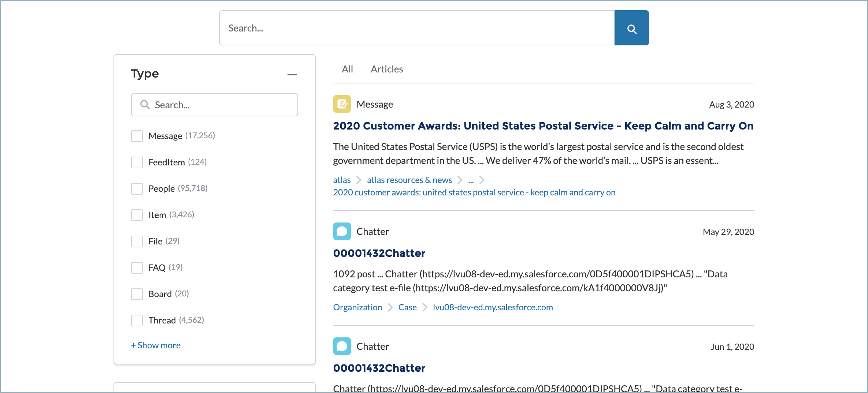
Task: Click magnifier icon in Type facet search
Action: [x=145, y=105]
